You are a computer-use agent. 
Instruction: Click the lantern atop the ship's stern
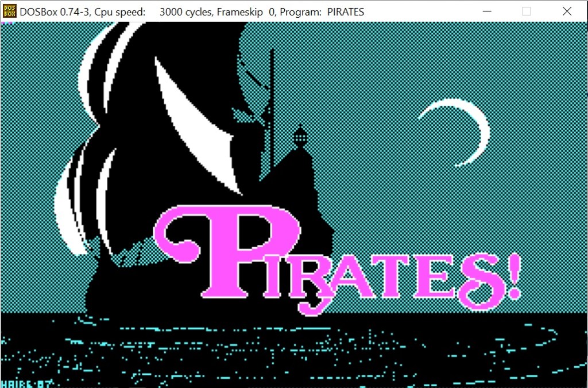point(300,136)
